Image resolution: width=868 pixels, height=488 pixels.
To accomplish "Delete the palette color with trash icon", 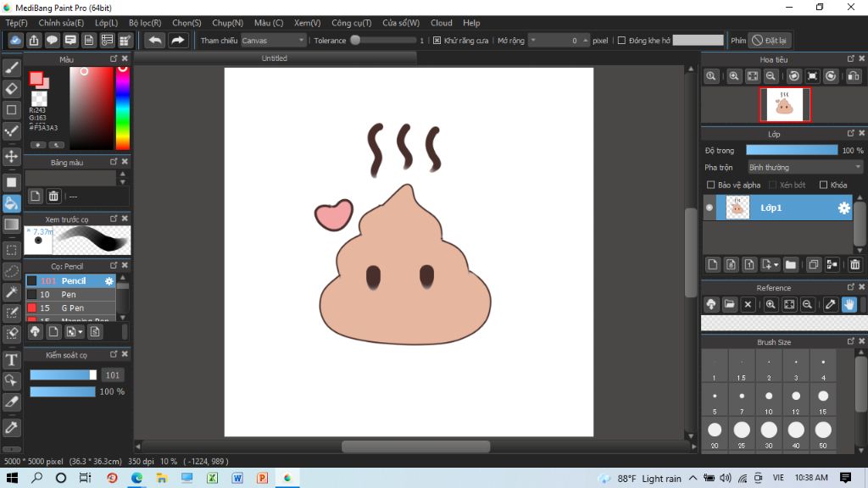I will pyautogui.click(x=53, y=196).
